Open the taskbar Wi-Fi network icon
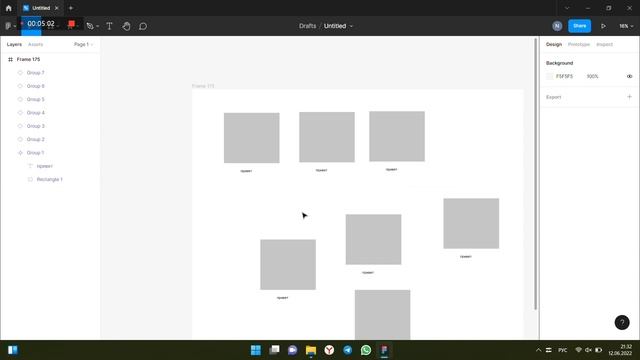This screenshot has height=360, width=640. (578, 350)
